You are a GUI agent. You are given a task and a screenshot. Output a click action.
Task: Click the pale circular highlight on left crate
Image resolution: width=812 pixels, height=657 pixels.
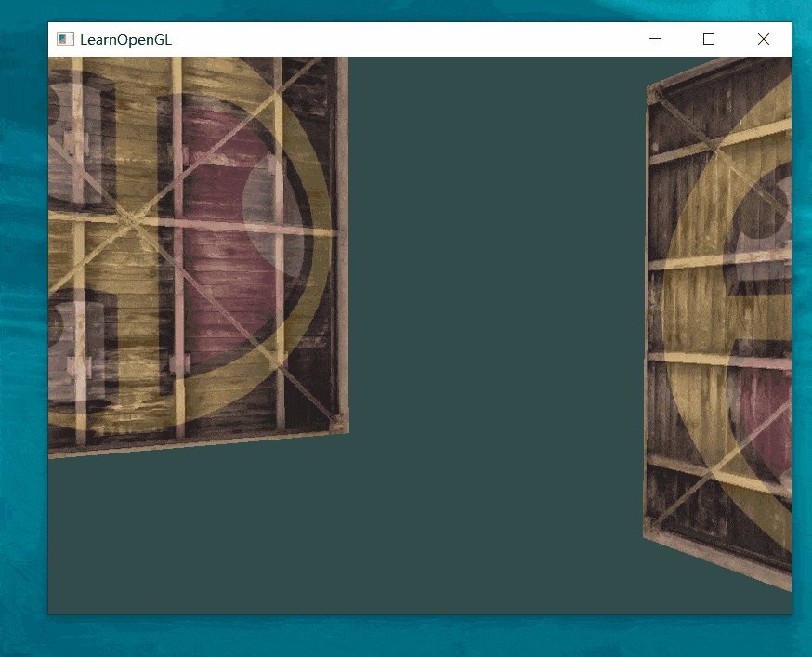pyautogui.click(x=269, y=214)
